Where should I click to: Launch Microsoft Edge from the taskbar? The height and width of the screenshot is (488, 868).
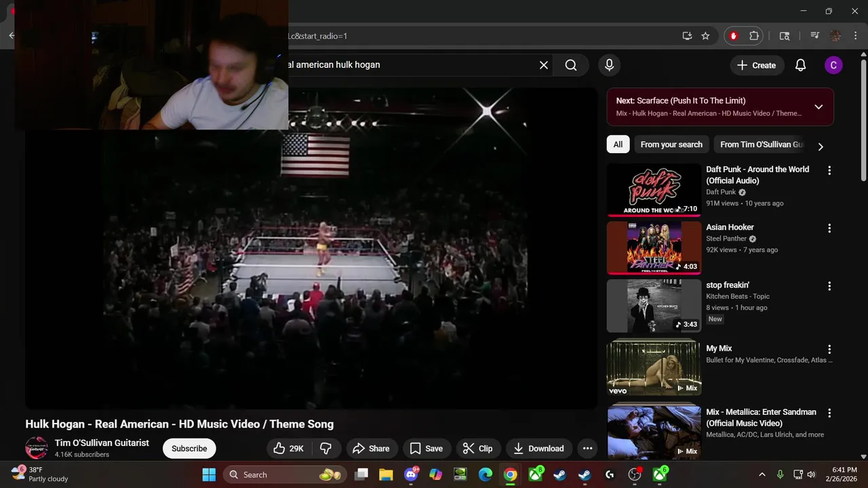[486, 474]
